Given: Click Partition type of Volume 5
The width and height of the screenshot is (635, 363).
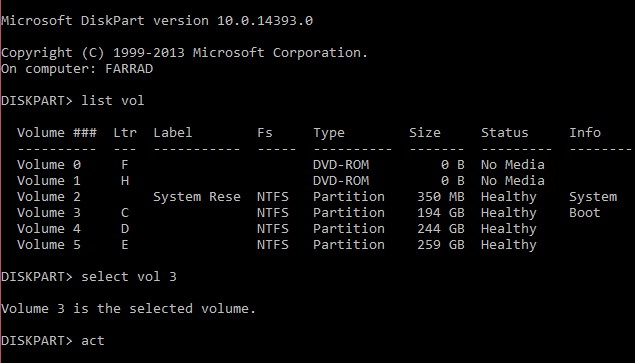Looking at the screenshot, I should coord(349,245).
